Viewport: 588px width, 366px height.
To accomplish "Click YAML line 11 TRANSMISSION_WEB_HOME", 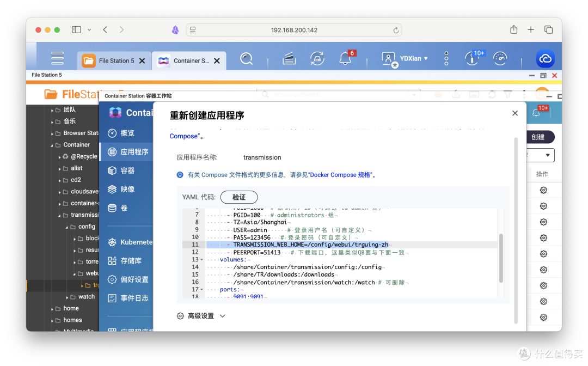I will (x=311, y=245).
